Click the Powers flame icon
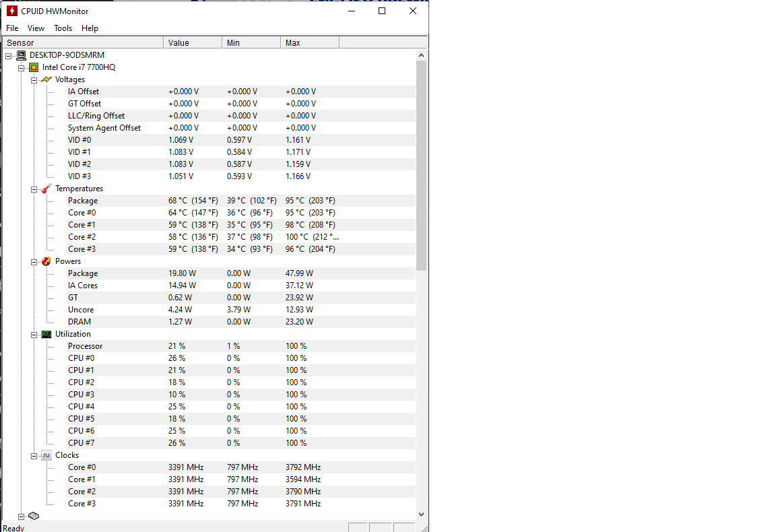The width and height of the screenshot is (776, 532). click(x=46, y=261)
